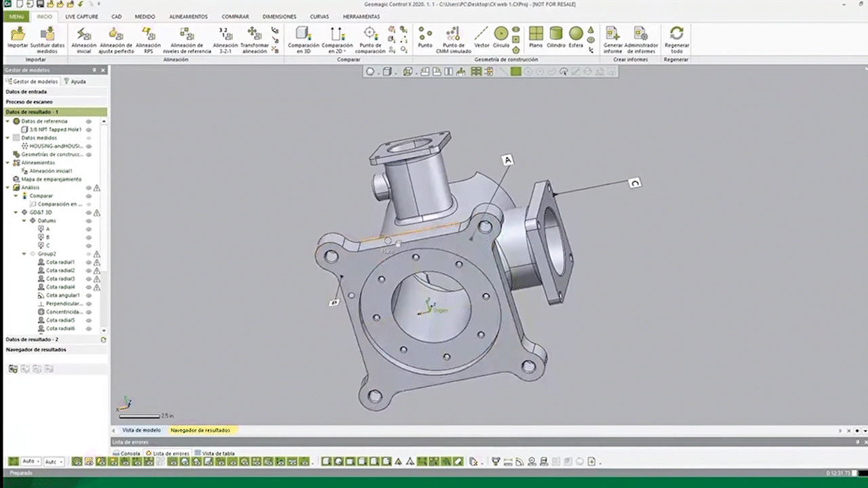Select Alineación de niveles de referencia
868x488 pixels.
click(x=186, y=39)
